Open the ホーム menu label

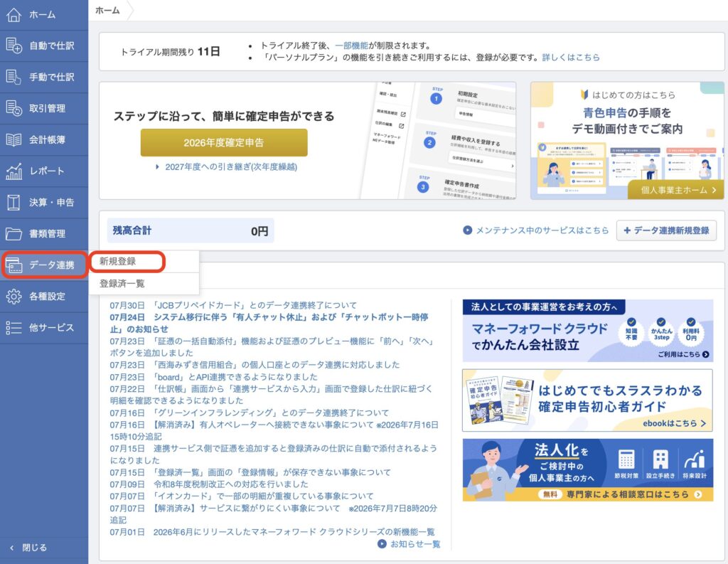(x=43, y=15)
